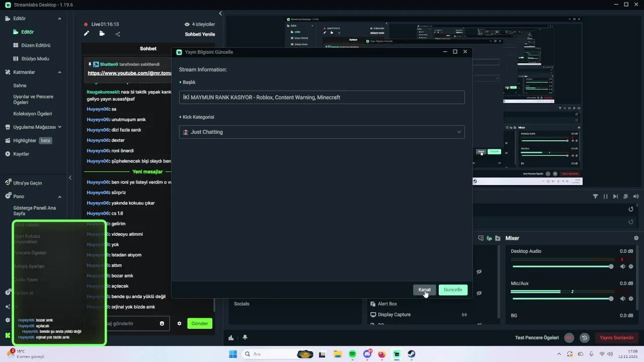Viewport: 644px width, 362px height.
Task: Collapse the sidebar using the middle arrow
Action: pos(70,177)
